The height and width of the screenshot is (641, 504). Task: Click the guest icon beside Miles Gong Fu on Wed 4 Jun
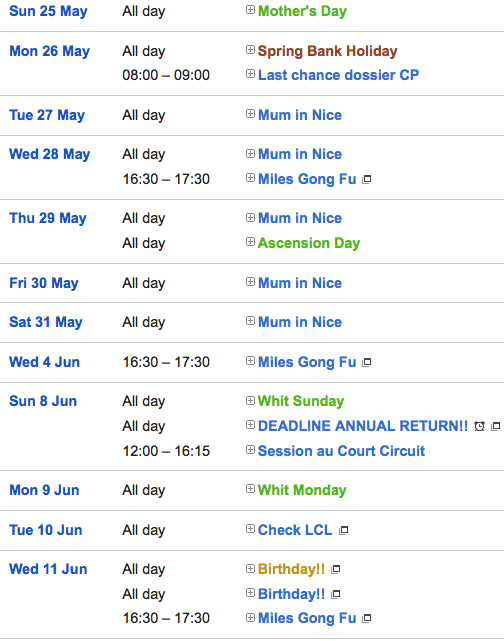(367, 362)
